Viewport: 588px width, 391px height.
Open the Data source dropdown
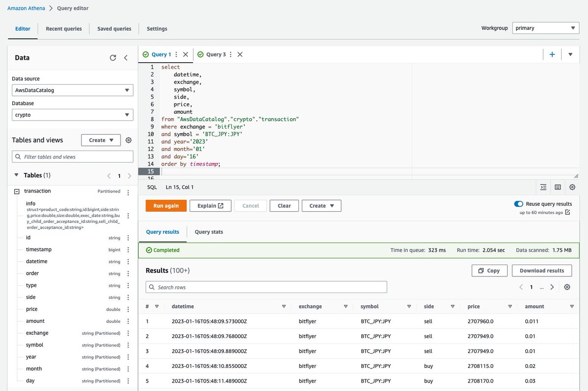pyautogui.click(x=73, y=90)
